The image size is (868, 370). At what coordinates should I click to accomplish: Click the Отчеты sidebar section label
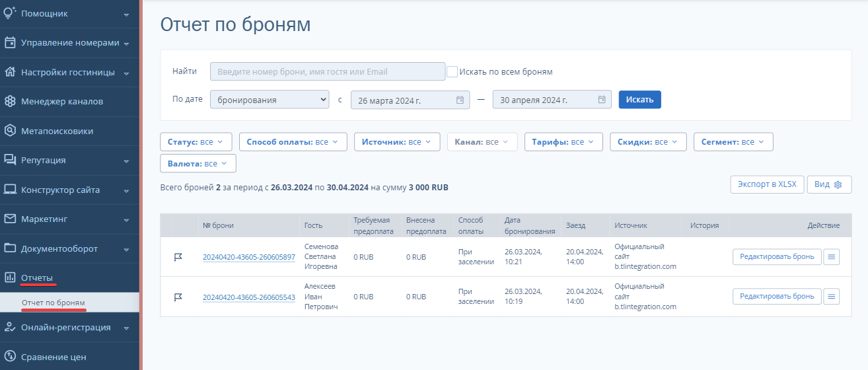point(37,277)
